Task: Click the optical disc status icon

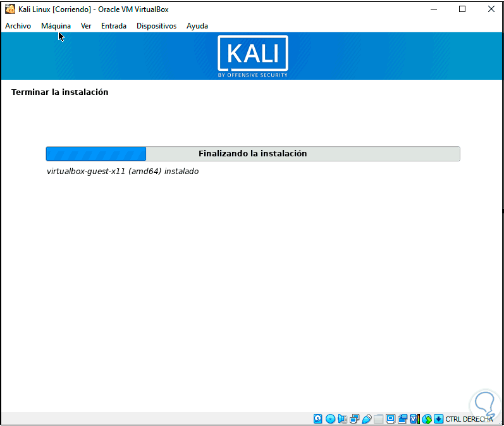Action: 330,418
